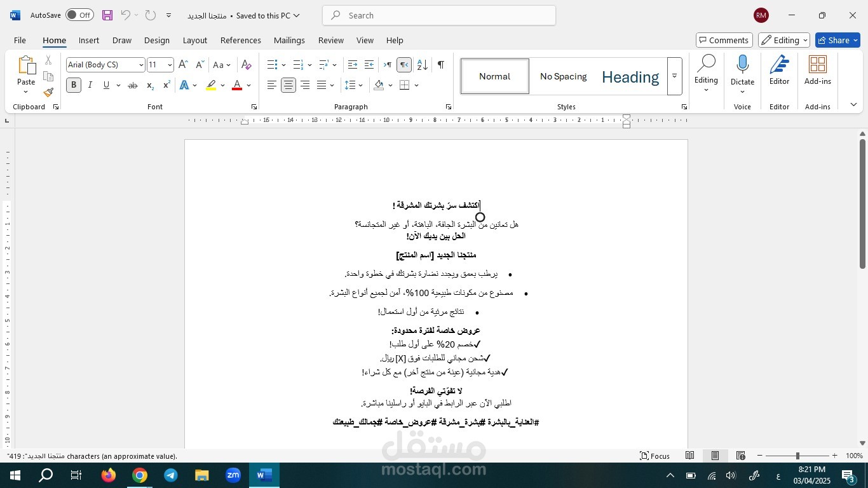Apply Normal style
Viewport: 868px width, 488px height.
[495, 76]
